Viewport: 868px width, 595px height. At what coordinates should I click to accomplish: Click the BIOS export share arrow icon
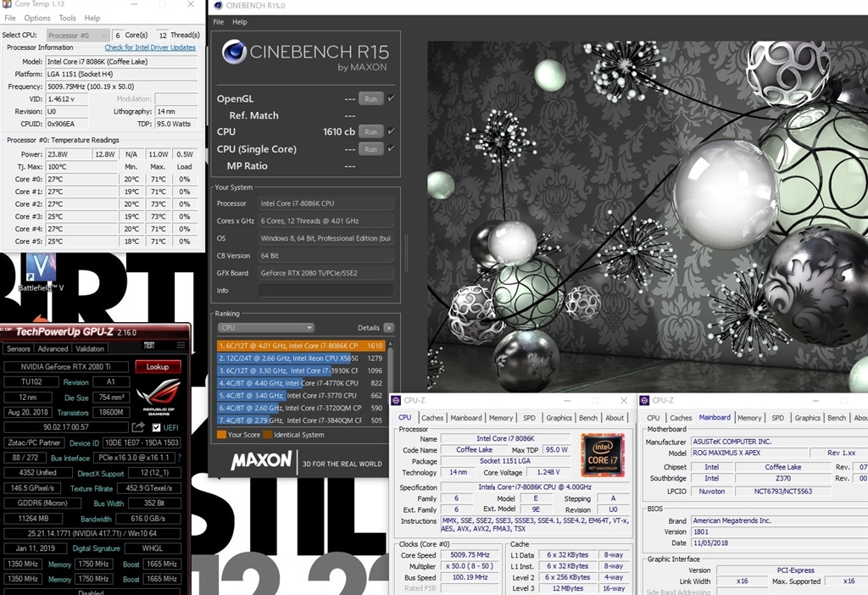pos(139,427)
